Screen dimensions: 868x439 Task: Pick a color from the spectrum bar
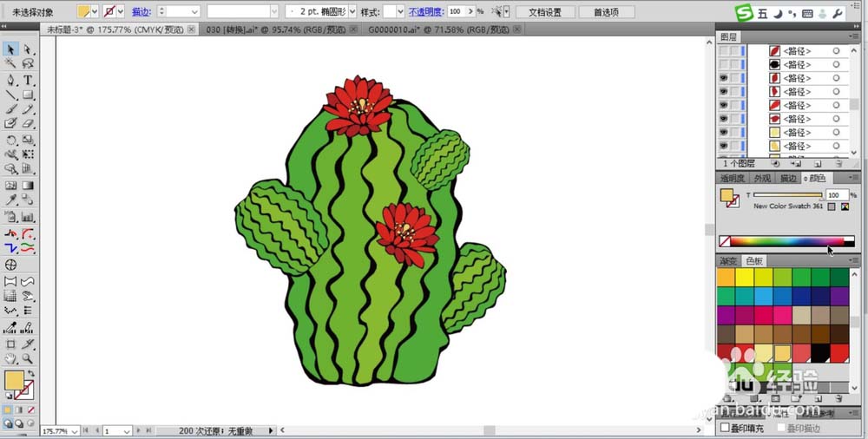click(x=786, y=241)
